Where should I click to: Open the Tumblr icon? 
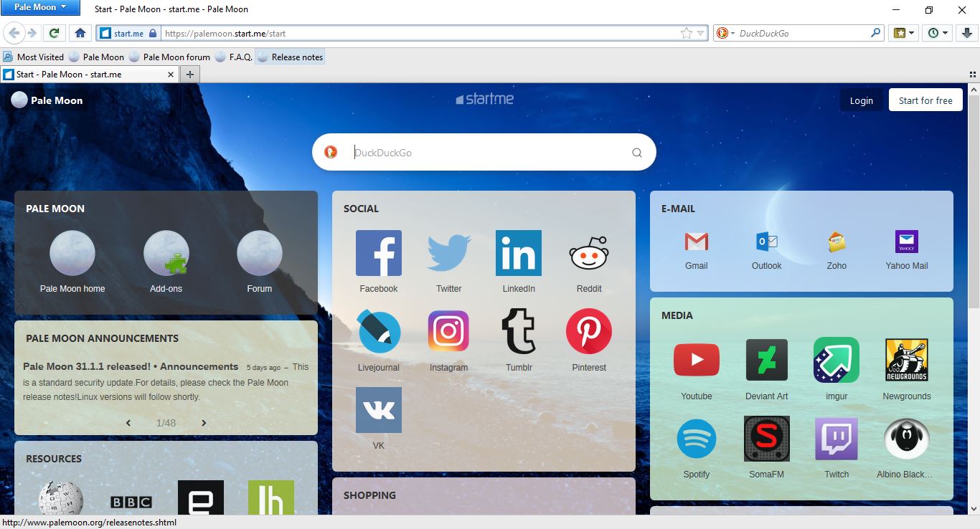(x=519, y=331)
